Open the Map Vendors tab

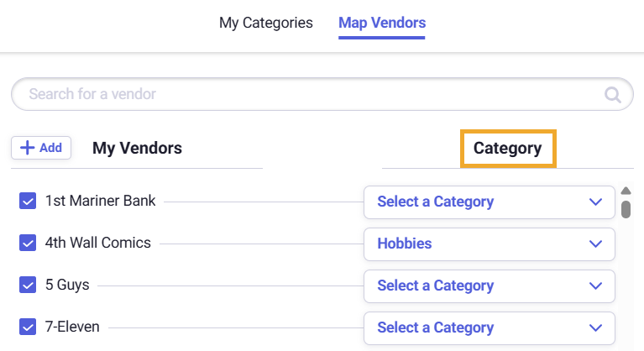pyautogui.click(x=382, y=23)
